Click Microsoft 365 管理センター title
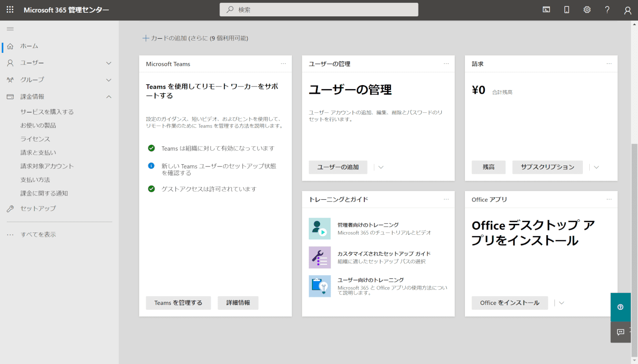This screenshot has height=364, width=638. [66, 10]
